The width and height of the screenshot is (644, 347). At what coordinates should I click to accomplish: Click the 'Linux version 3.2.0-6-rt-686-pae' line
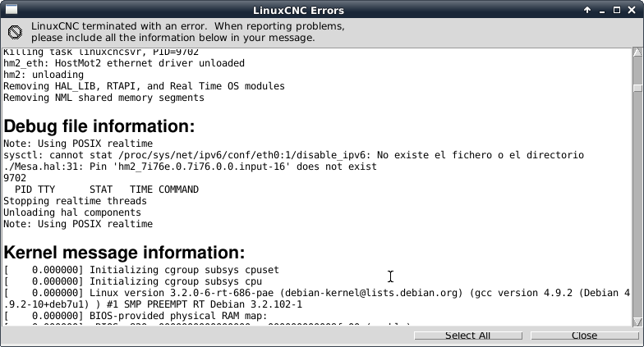point(317,293)
